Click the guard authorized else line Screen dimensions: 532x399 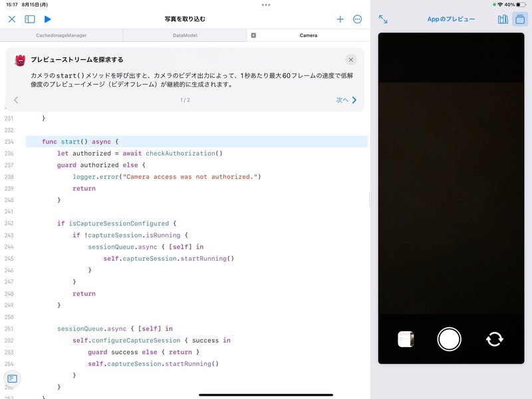[x=101, y=165]
